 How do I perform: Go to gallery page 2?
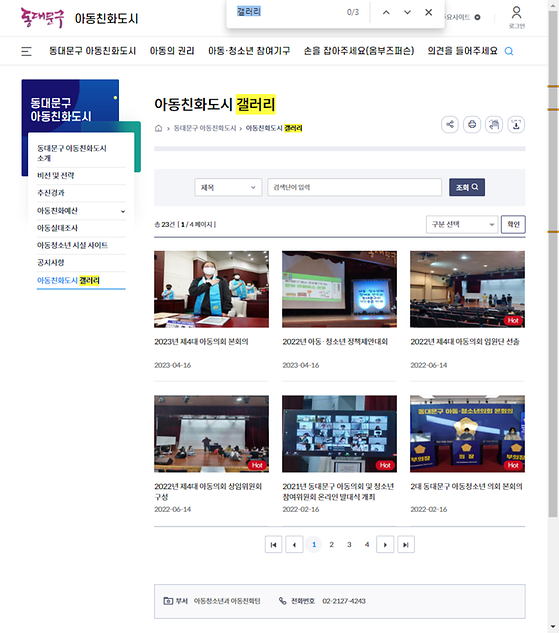(x=331, y=545)
